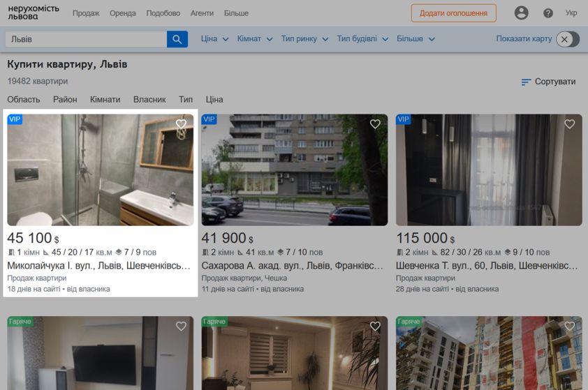This screenshot has width=588, height=390.
Task: Favorite the 41 900 $ listing heart
Action: pos(375,123)
